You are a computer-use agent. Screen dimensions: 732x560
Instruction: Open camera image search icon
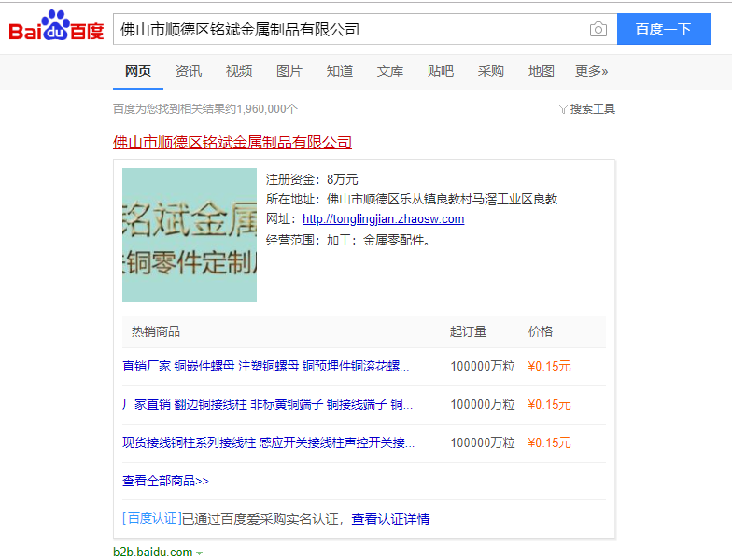click(598, 30)
